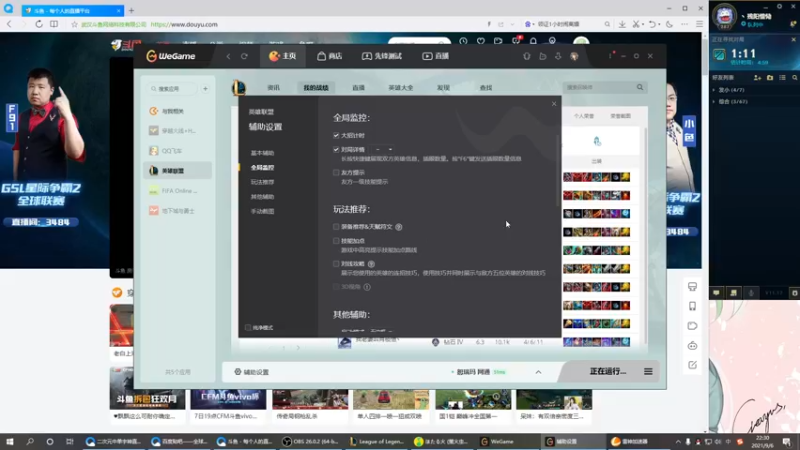Toggle the 纯净模式 checkbox
Screen dimensions: 800x450
coord(248,328)
